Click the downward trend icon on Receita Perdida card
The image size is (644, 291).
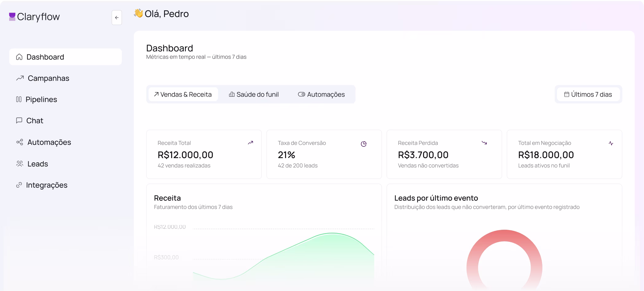484,143
